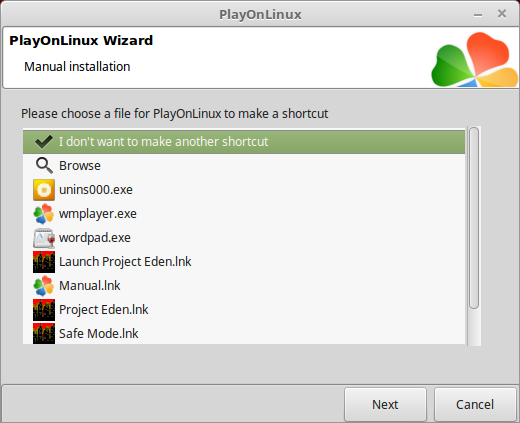Click the Safe Mode.lnk city icon
The height and width of the screenshot is (423, 520).
pyautogui.click(x=44, y=333)
